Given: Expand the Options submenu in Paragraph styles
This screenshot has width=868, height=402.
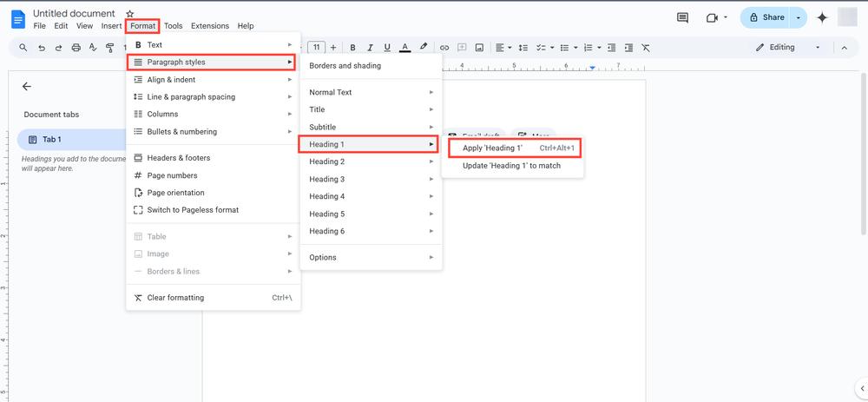Looking at the screenshot, I should (x=371, y=258).
